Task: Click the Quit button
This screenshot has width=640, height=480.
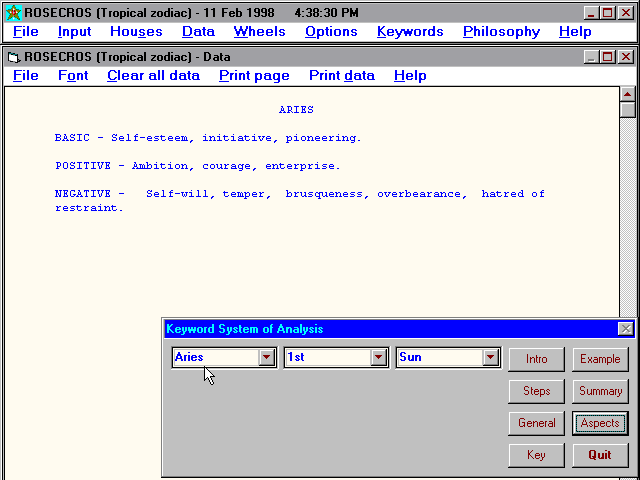Action: click(600, 455)
